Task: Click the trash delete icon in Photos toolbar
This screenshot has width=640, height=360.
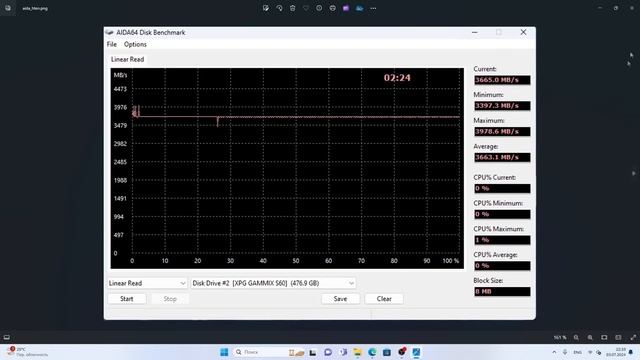Action: (x=293, y=8)
